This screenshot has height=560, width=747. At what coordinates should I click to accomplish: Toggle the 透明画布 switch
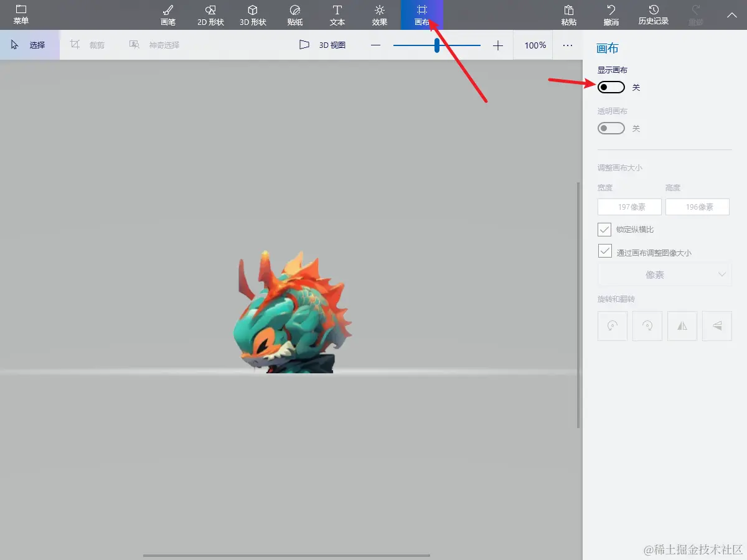tap(611, 128)
